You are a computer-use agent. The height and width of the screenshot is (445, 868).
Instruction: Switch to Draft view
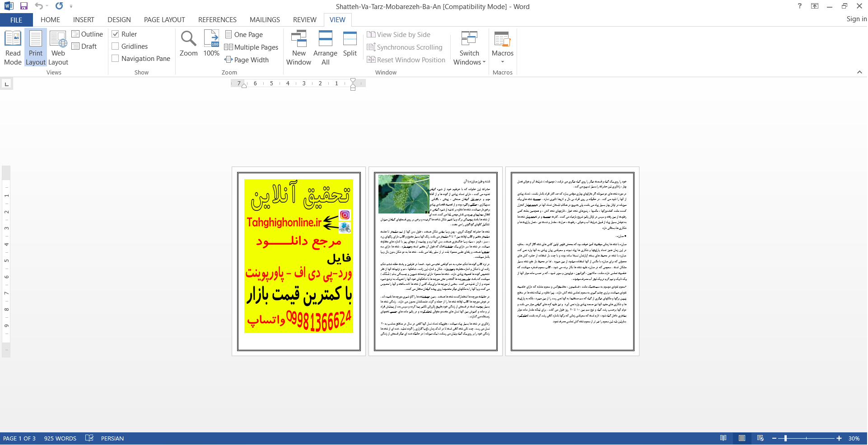[x=84, y=46]
